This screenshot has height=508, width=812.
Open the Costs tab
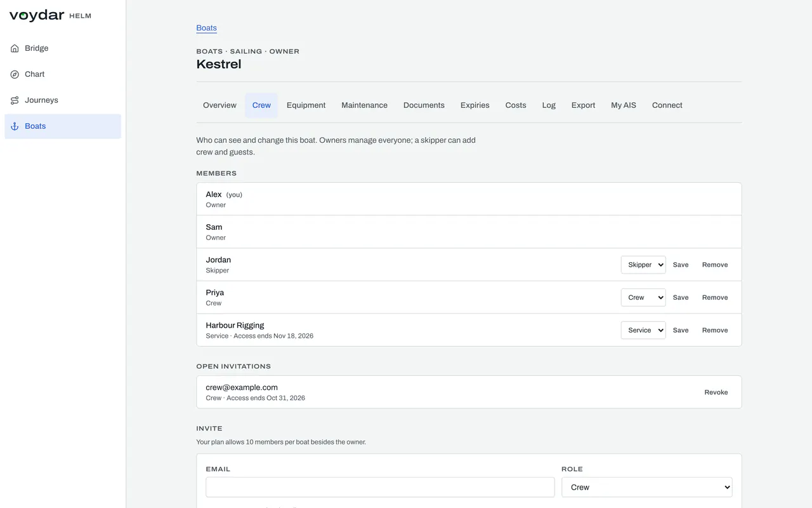(516, 105)
